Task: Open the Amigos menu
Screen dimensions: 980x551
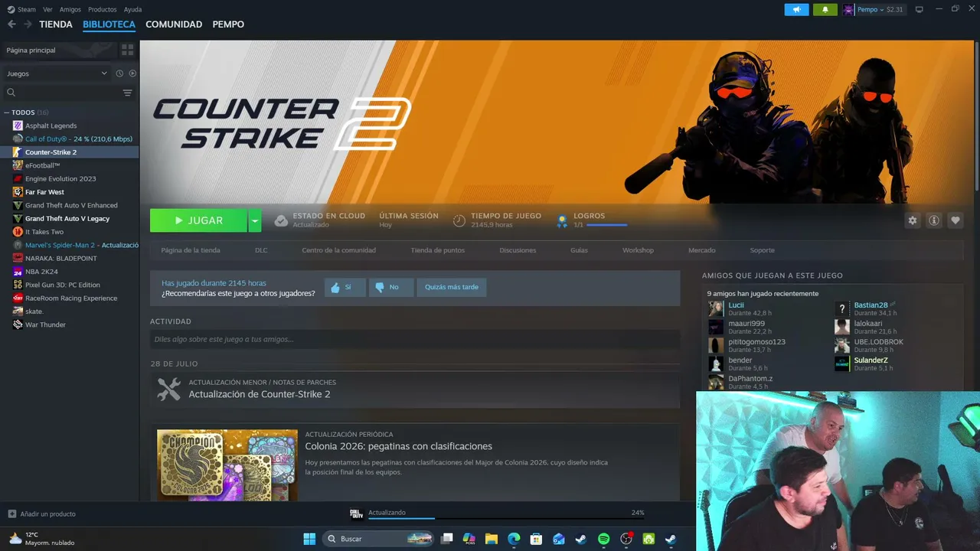Action: pos(70,10)
